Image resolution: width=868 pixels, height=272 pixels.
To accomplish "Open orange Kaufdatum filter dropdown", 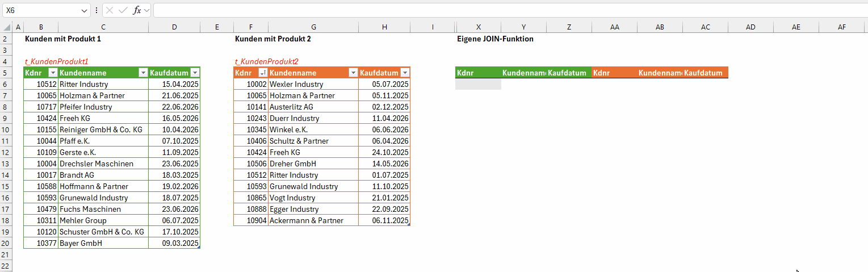I will point(405,73).
